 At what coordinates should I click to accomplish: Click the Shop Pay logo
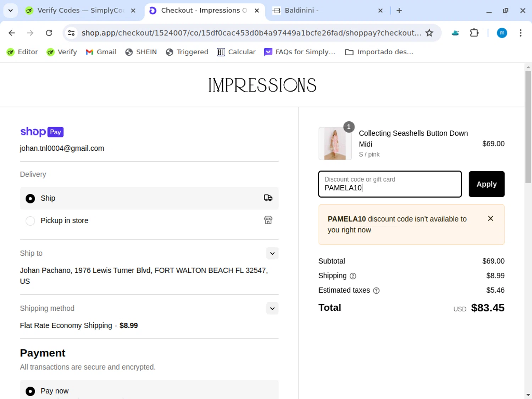tap(42, 132)
